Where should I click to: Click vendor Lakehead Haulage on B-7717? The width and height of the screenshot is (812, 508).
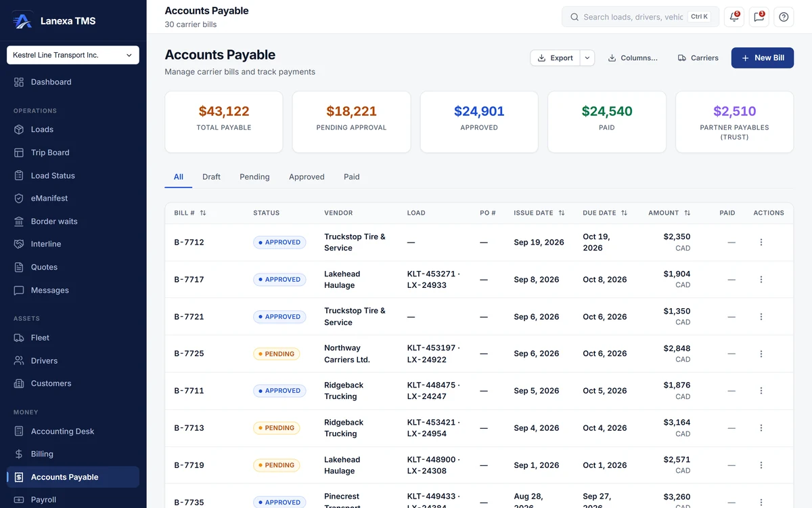342,280
